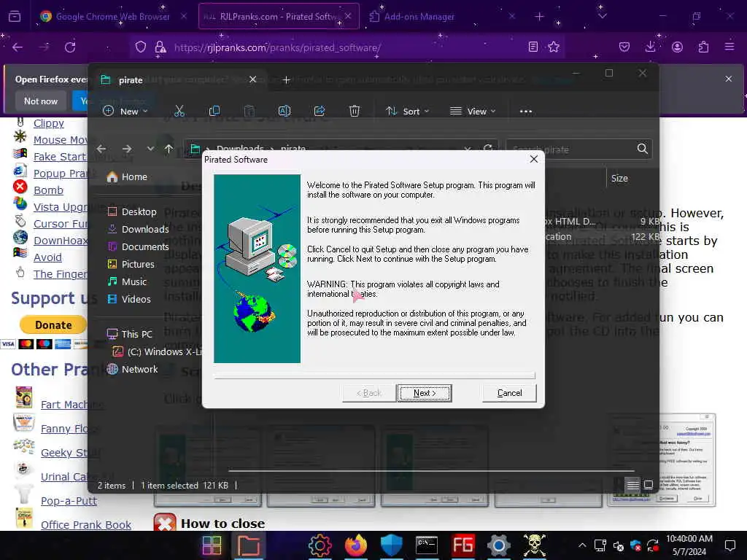Open the Bomb prank link

[48, 190]
